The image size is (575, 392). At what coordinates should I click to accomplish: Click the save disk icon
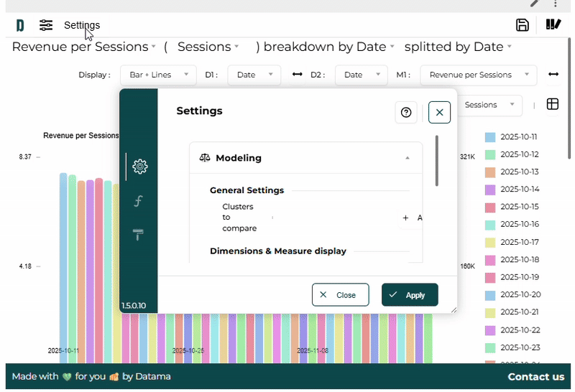click(x=523, y=25)
